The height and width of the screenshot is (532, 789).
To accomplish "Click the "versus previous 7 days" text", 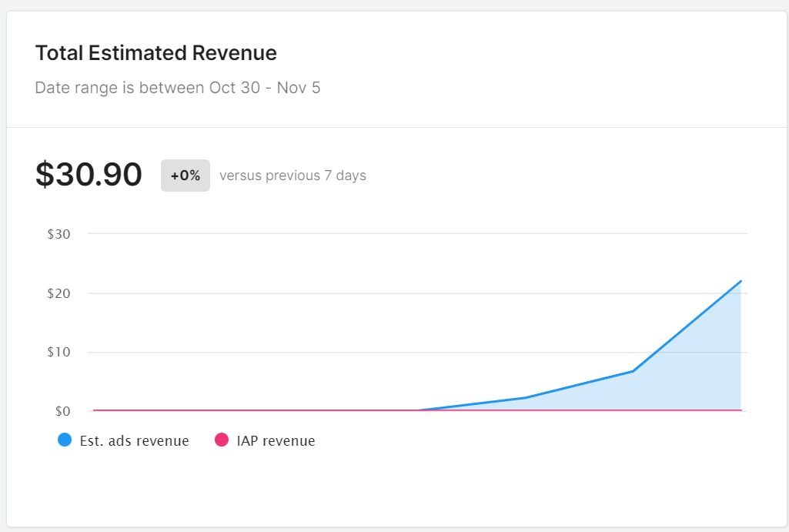I will click(x=293, y=176).
